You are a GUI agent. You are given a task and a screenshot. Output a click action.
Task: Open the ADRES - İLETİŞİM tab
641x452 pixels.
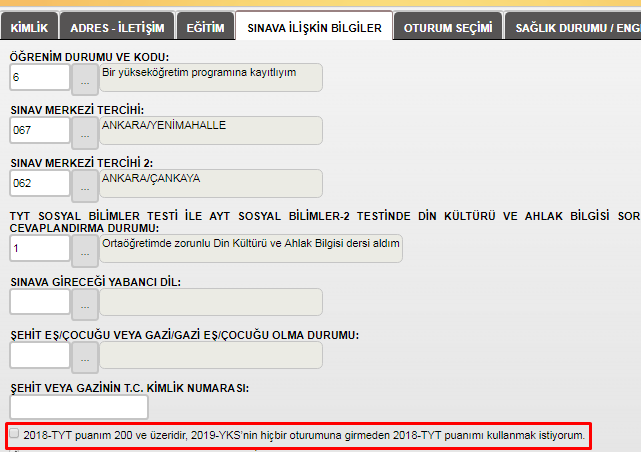(118, 28)
